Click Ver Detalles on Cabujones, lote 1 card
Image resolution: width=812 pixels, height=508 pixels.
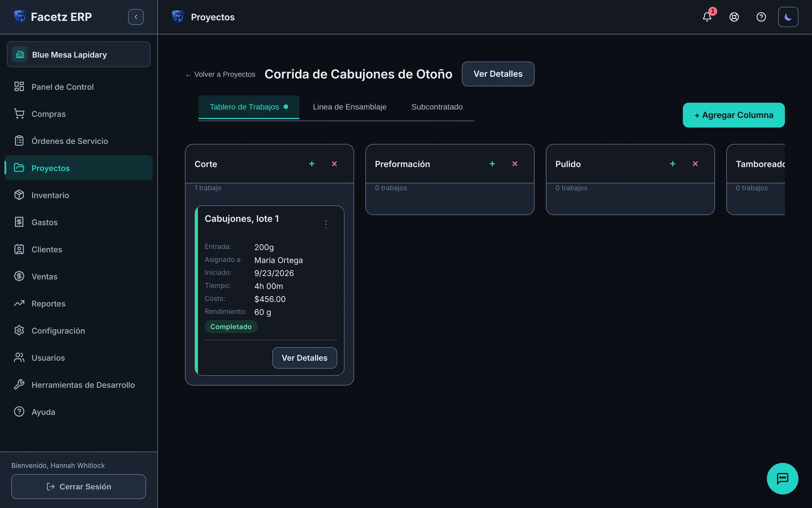[x=304, y=358]
